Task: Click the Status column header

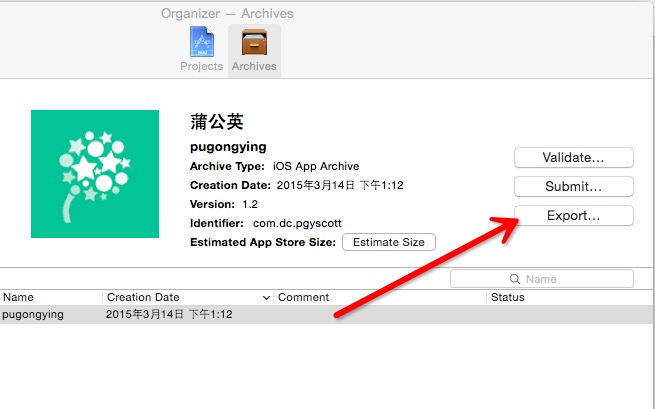Action: (x=508, y=297)
